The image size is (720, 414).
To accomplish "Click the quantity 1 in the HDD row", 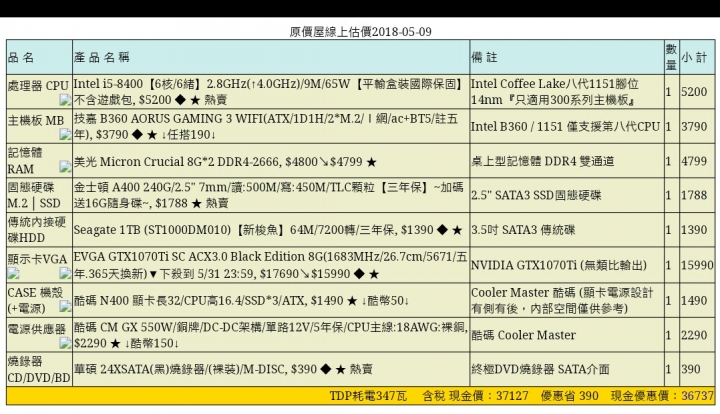I will coord(669,229).
